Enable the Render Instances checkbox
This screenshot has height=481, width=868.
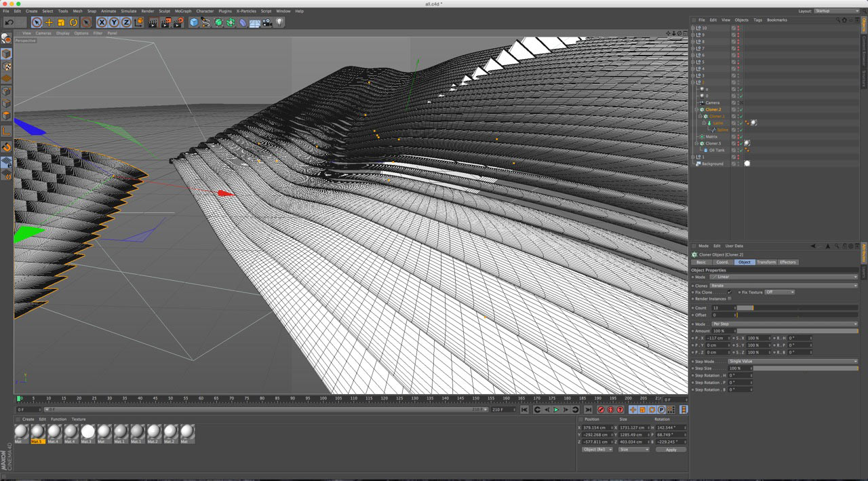[730, 299]
